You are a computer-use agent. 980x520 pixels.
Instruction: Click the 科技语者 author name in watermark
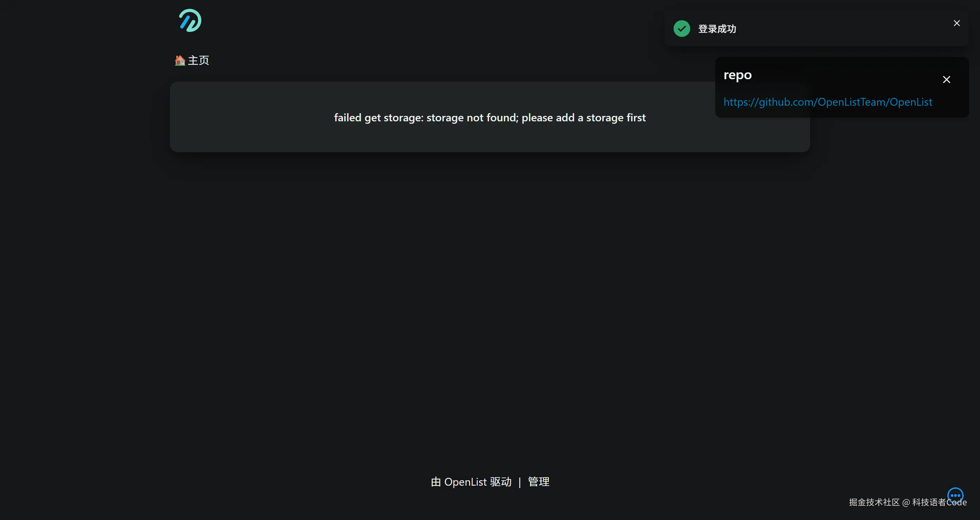click(x=929, y=502)
